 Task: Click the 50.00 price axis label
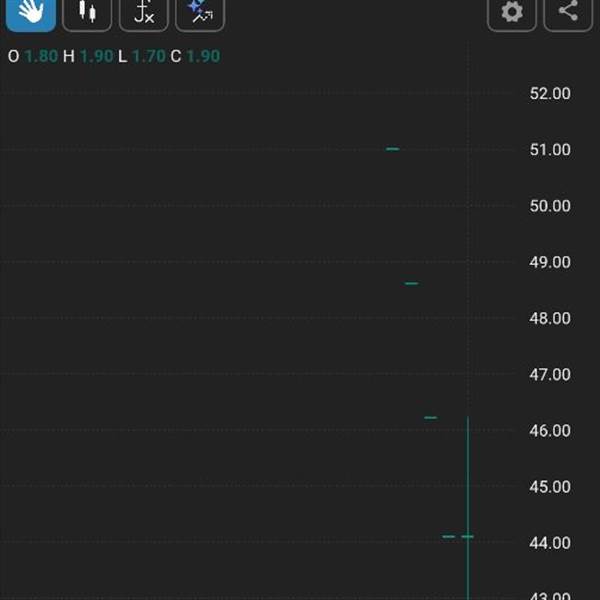pyautogui.click(x=550, y=206)
